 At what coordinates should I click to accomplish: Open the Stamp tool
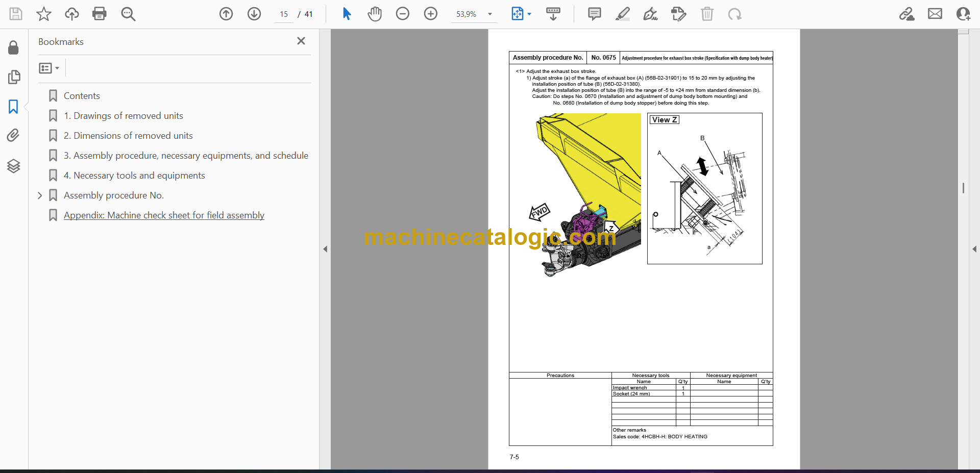(679, 14)
